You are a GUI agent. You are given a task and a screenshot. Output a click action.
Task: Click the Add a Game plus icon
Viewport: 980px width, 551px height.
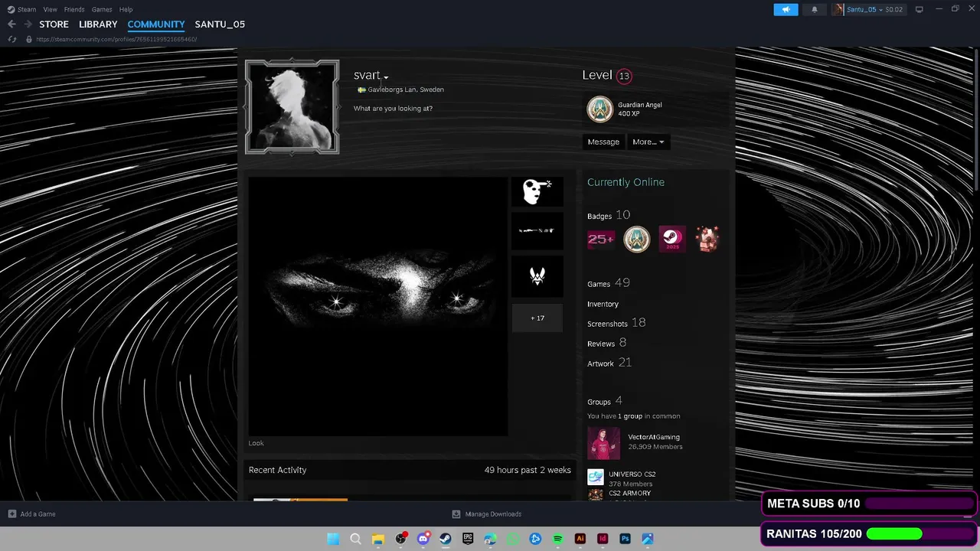(11, 514)
